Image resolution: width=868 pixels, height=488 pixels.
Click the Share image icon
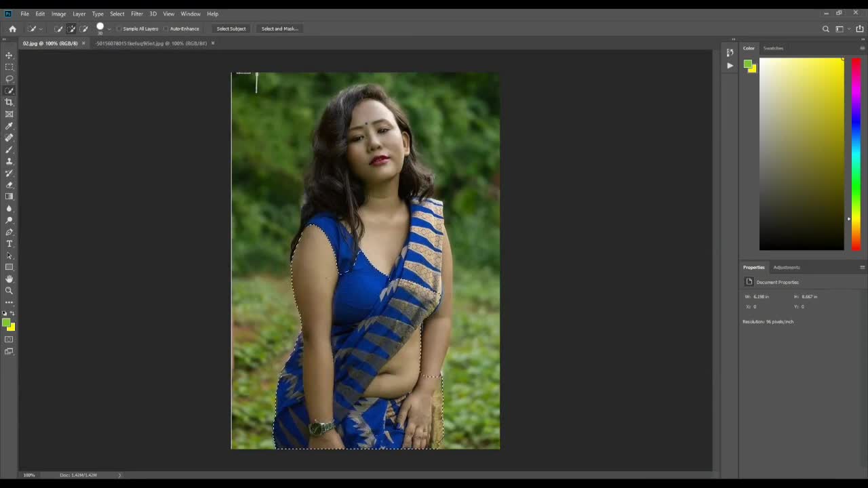[860, 28]
